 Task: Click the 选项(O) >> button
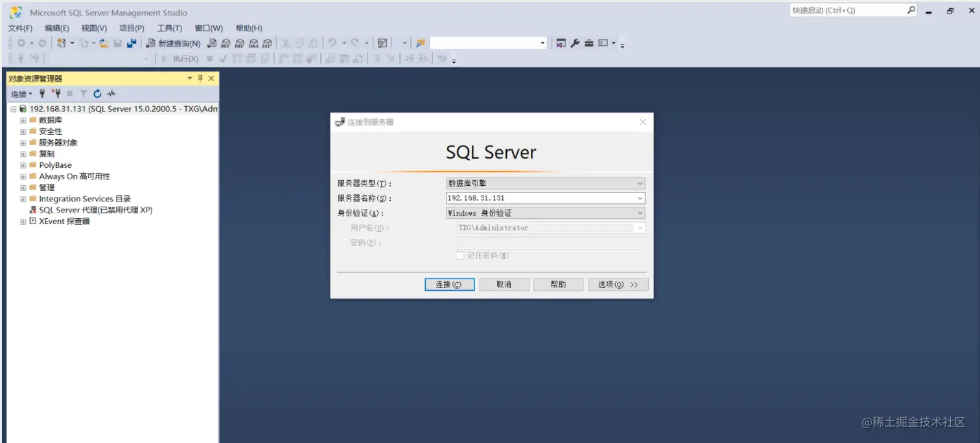(618, 284)
